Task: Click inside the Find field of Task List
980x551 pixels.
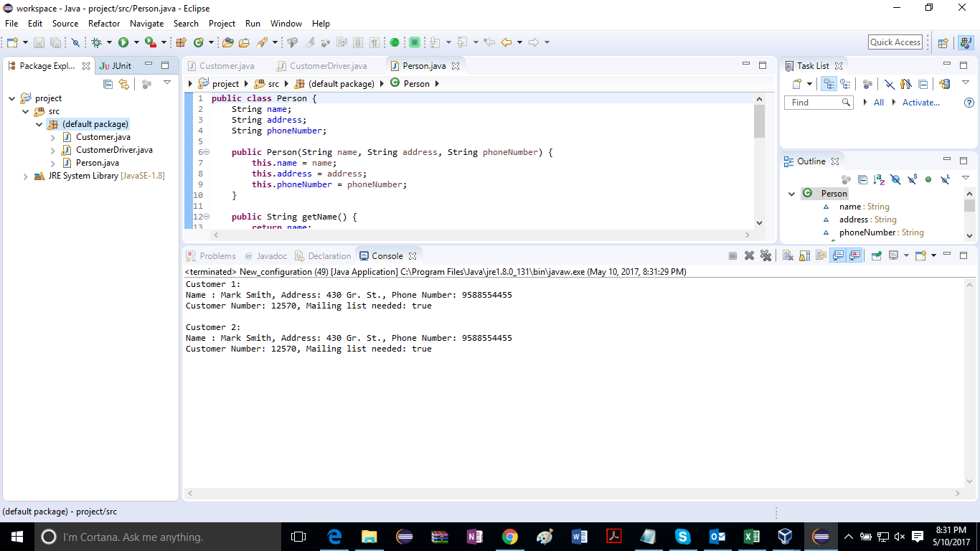Action: (x=814, y=102)
